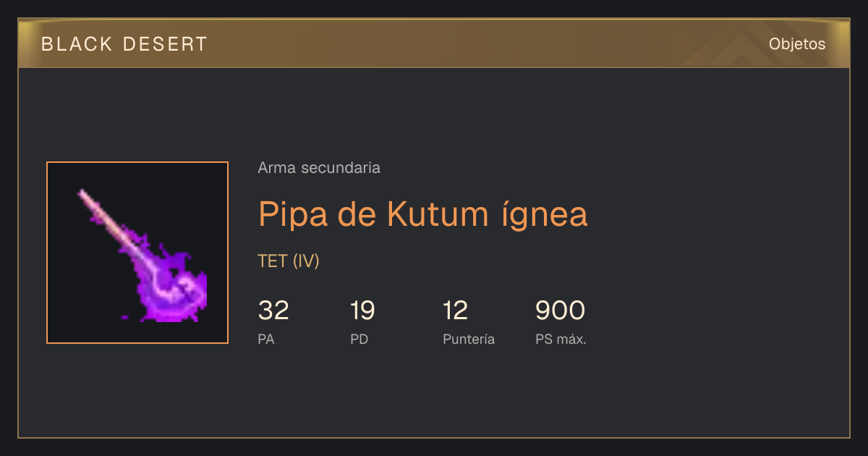Click the Puntería value 12
This screenshot has height=456, width=868.
[x=455, y=311]
